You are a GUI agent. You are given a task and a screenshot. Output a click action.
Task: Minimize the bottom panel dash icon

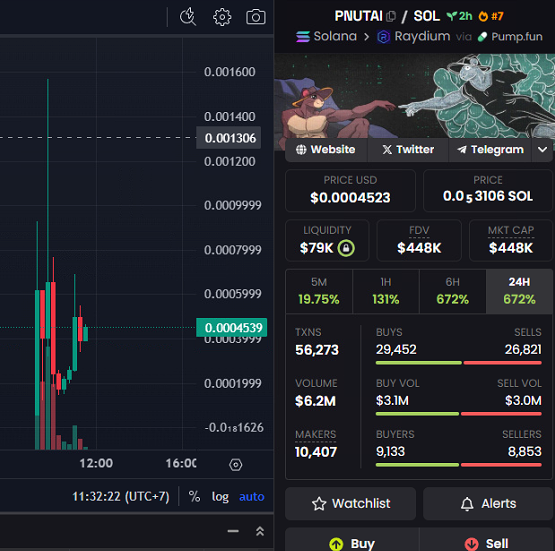click(233, 531)
